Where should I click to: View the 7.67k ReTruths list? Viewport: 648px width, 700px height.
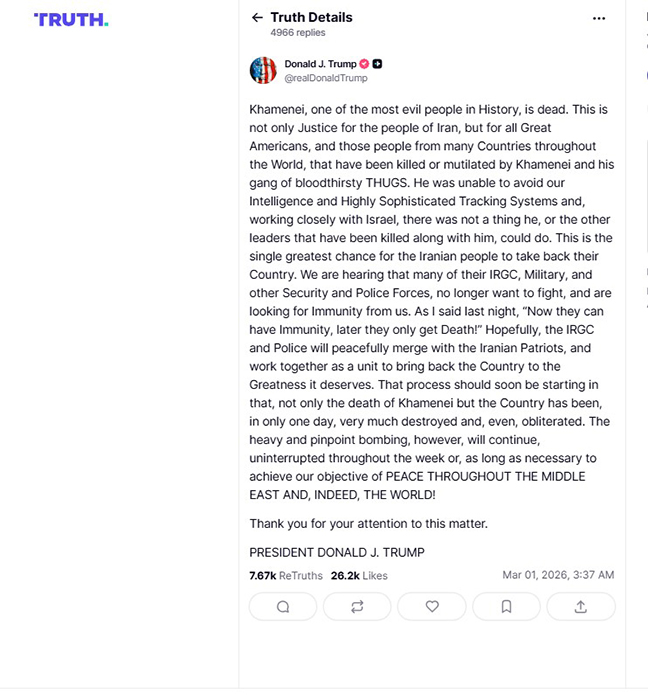click(285, 575)
